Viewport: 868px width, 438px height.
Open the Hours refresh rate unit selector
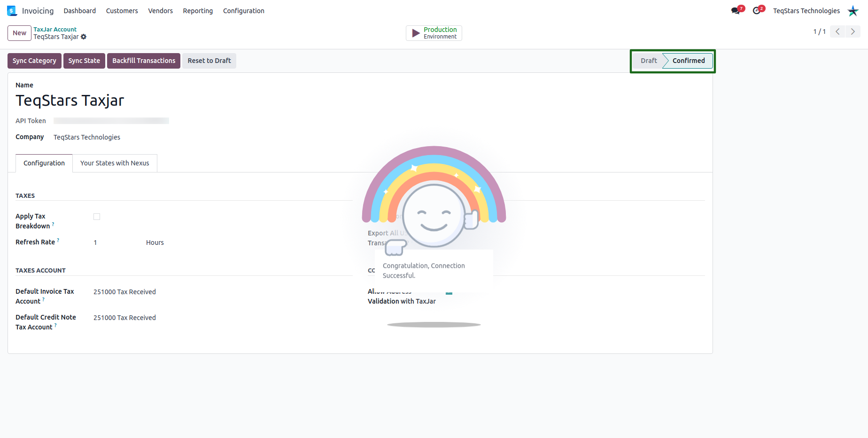[155, 242]
